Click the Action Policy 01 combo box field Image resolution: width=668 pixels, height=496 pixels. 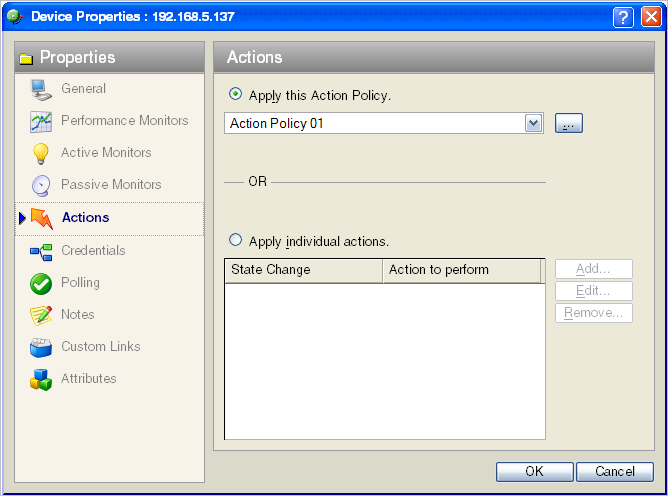pyautogui.click(x=383, y=123)
